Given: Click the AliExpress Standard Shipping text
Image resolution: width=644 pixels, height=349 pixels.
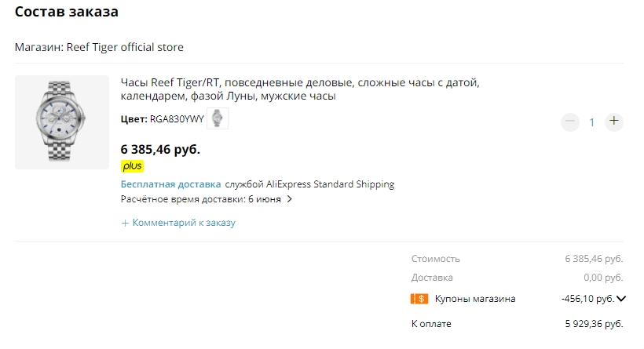Looking at the screenshot, I should point(330,184).
